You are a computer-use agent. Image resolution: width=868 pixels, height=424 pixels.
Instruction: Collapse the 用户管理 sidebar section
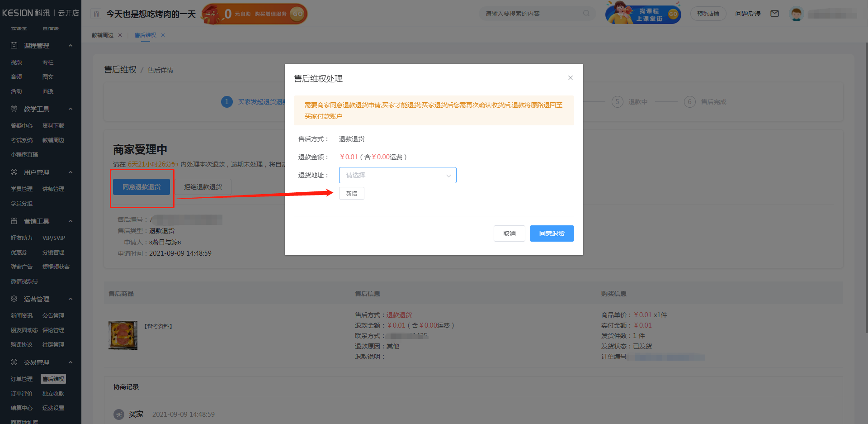pyautogui.click(x=71, y=172)
